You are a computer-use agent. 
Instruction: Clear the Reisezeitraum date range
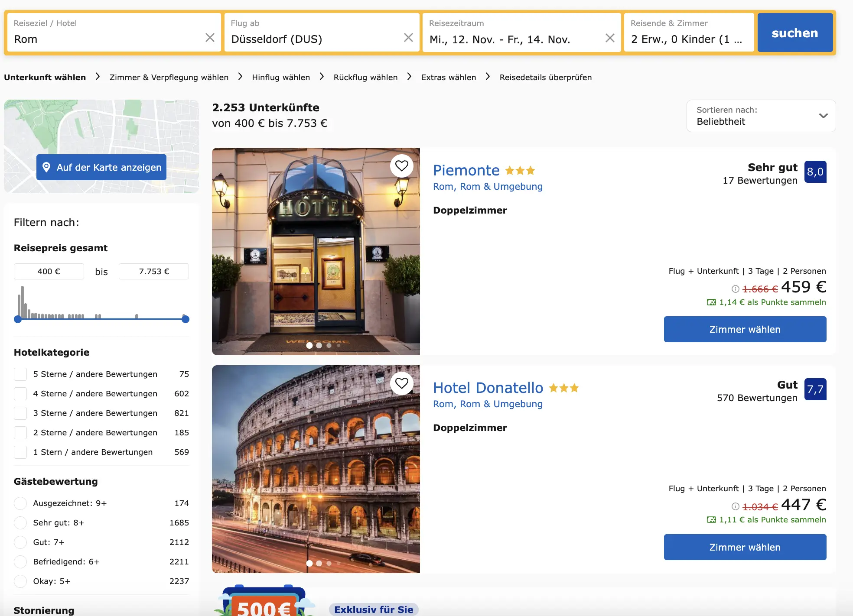pyautogui.click(x=609, y=38)
